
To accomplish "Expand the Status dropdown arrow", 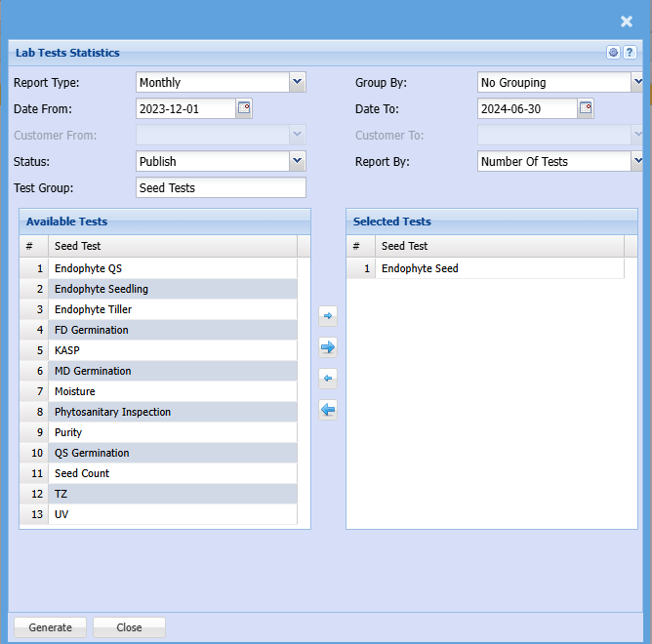I will pyautogui.click(x=298, y=161).
